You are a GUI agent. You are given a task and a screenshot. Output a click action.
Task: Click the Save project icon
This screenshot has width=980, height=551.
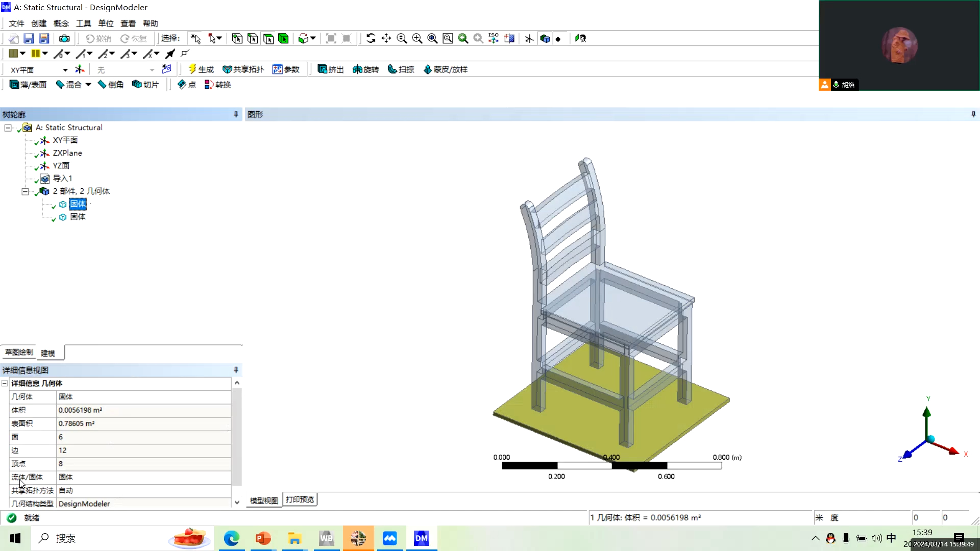[29, 38]
